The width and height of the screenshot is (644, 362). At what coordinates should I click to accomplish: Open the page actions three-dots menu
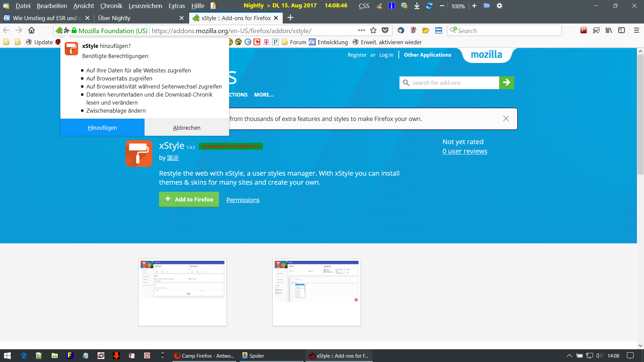click(x=361, y=31)
